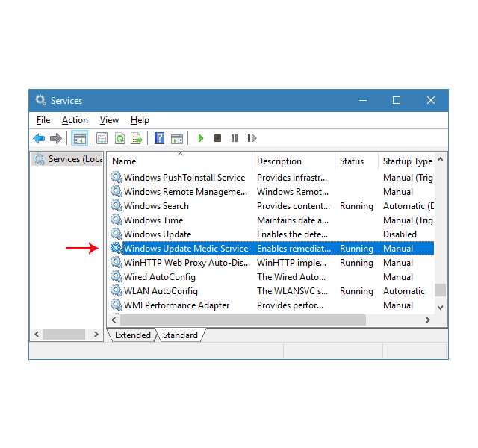The image size is (478, 448).
Task: Open the View menu
Action: 109,120
